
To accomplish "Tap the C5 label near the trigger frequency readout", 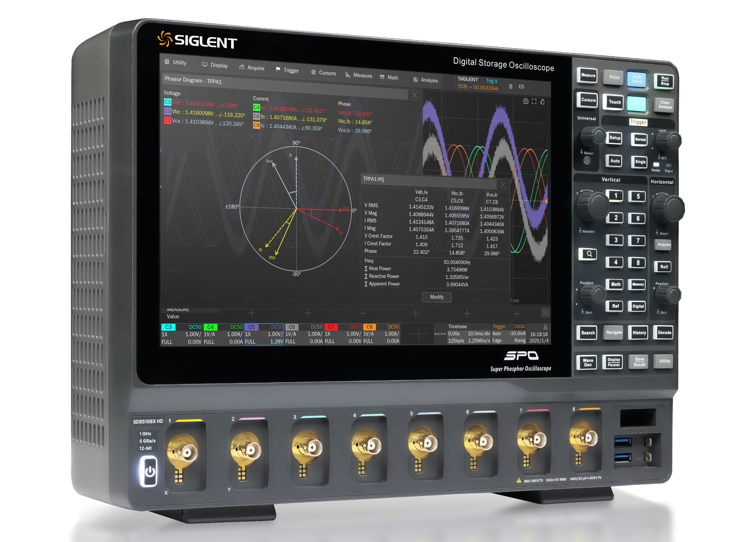I will 521,87.
